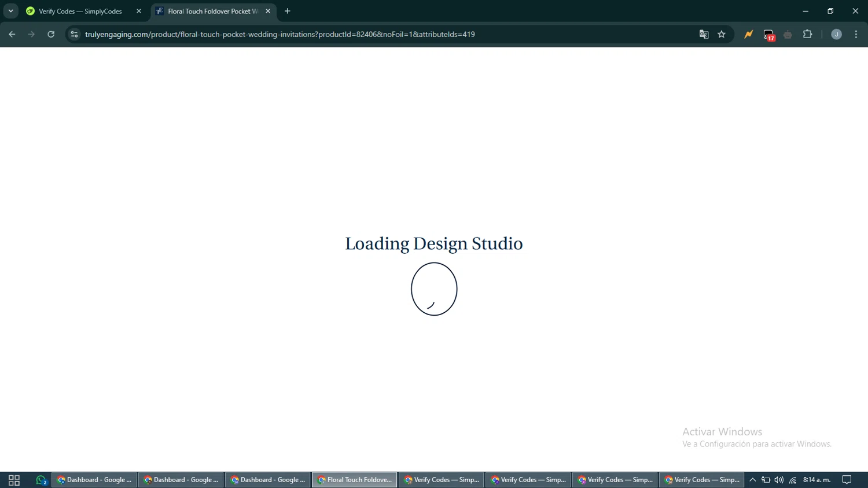Close the Floral Touch Foldover Pocket tab
Viewport: 868px width, 488px height.
268,11
